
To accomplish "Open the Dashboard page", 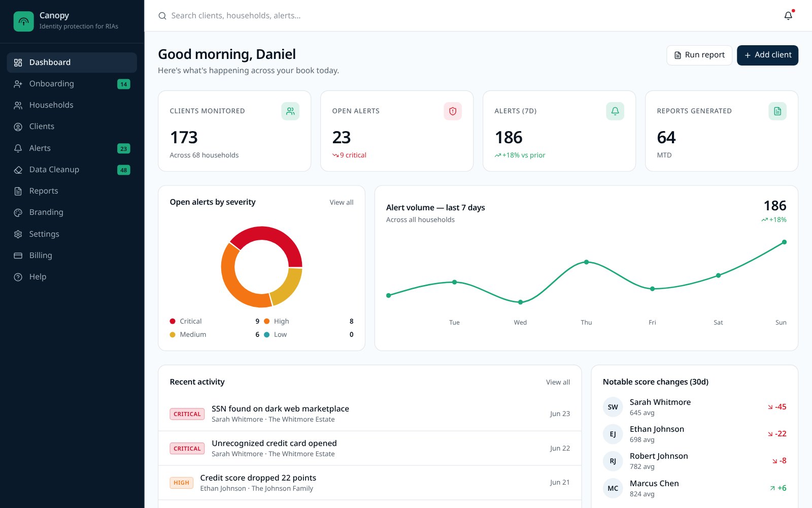I will [x=72, y=62].
